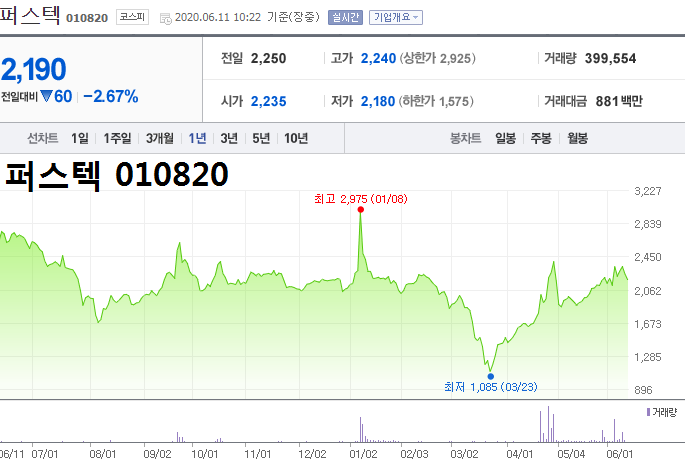This screenshot has height=475, width=685.
Task: Click the 거래량 legend marker in volume chart
Action: point(648,412)
